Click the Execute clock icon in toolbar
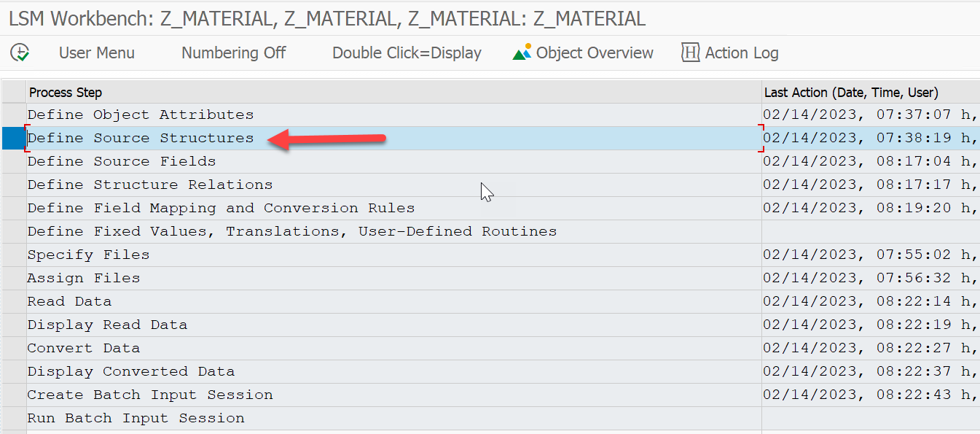 point(20,53)
